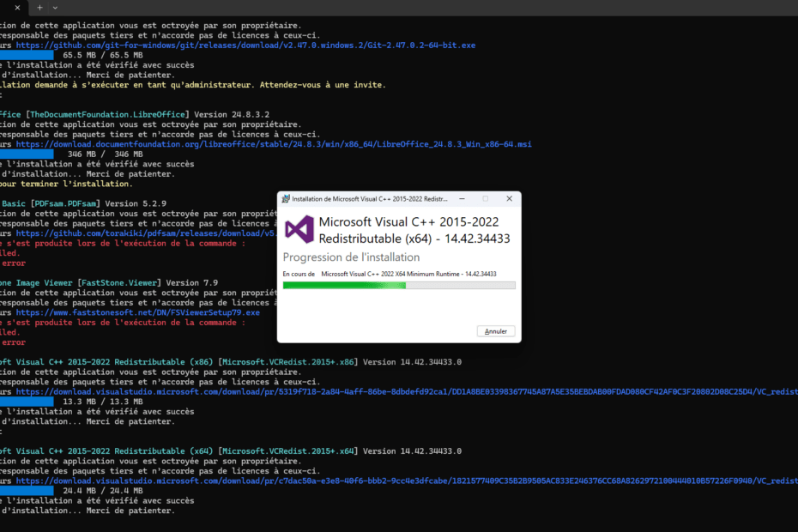Minimize the Visual C++ installer dialog
The height and width of the screenshot is (532, 798).
[x=464, y=198]
